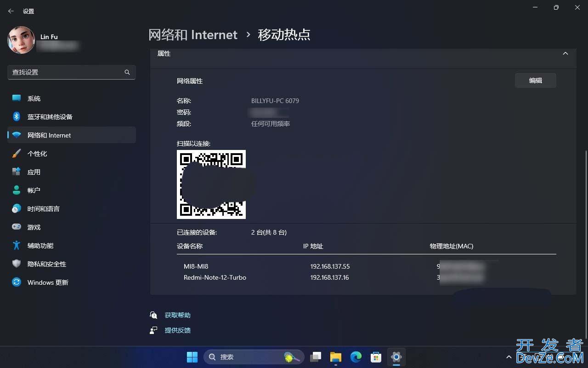Viewport: 588px width, 368px height.
Task: Open File Explorer from taskbar
Action: [x=336, y=357]
